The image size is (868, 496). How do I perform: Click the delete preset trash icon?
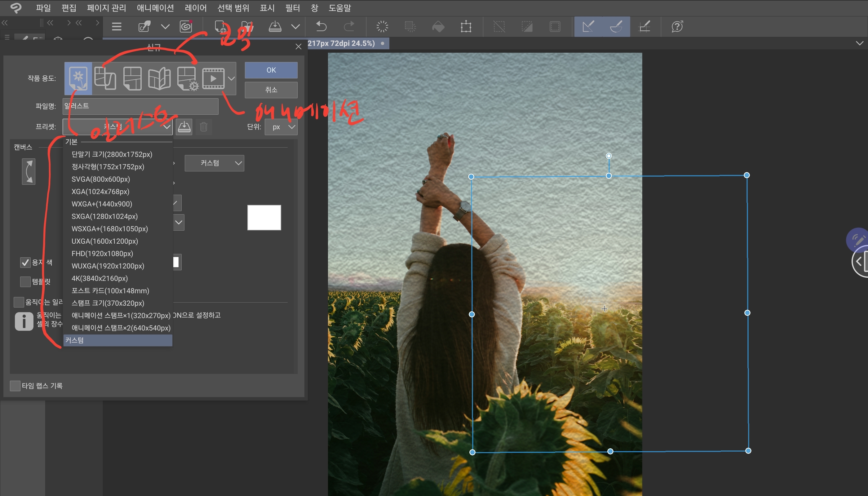coord(204,127)
